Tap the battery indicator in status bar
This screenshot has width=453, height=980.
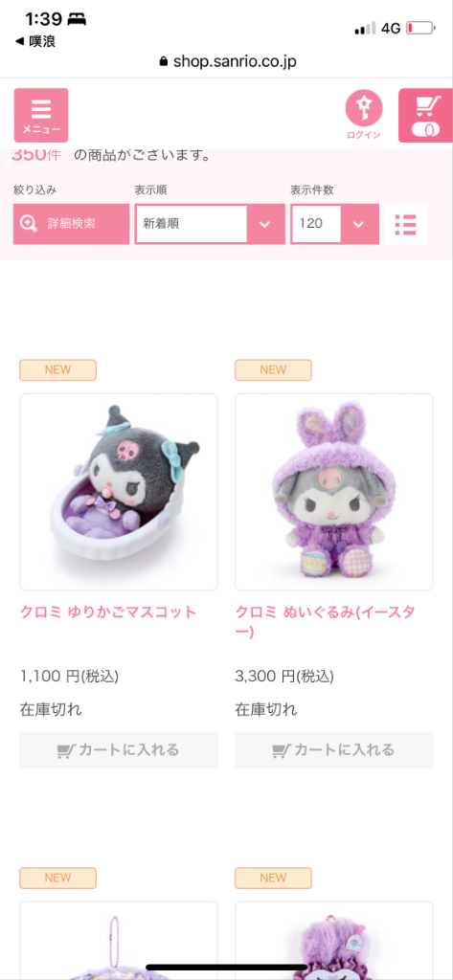click(x=419, y=28)
